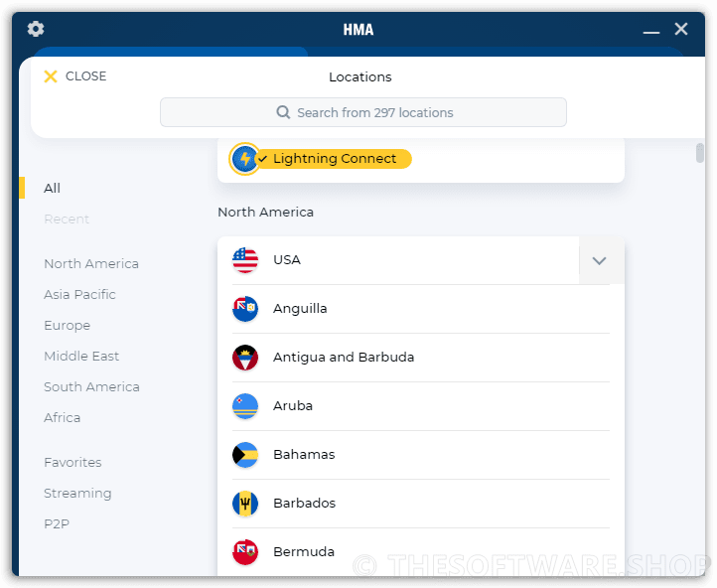This screenshot has height=588, width=717.
Task: Click the Bahamas flag icon
Action: click(245, 455)
